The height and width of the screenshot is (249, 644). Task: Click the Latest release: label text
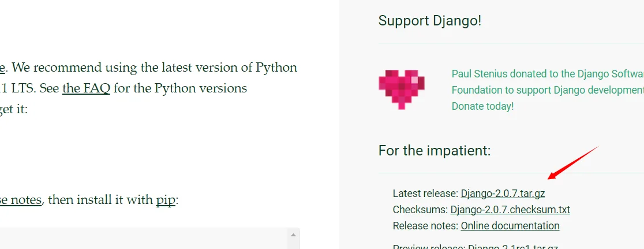point(425,194)
